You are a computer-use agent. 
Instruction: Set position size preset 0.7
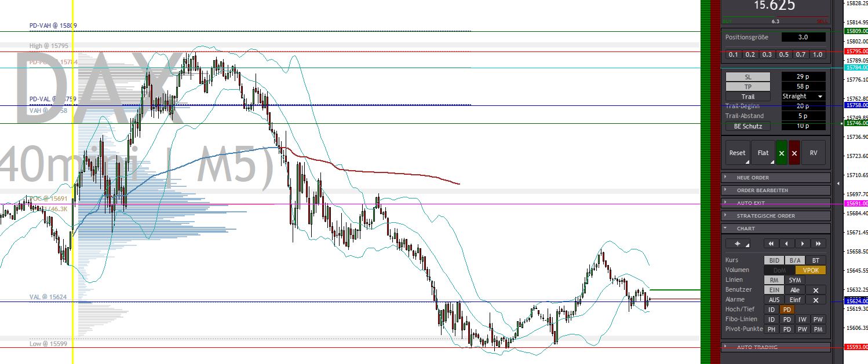801,54
